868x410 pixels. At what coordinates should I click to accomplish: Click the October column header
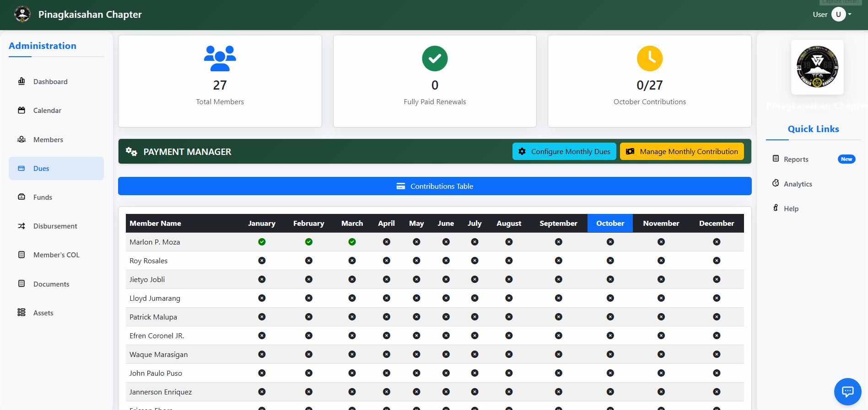610,223
